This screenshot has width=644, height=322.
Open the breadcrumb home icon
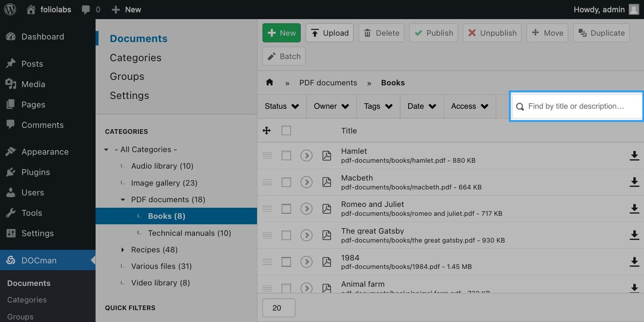[x=269, y=82]
